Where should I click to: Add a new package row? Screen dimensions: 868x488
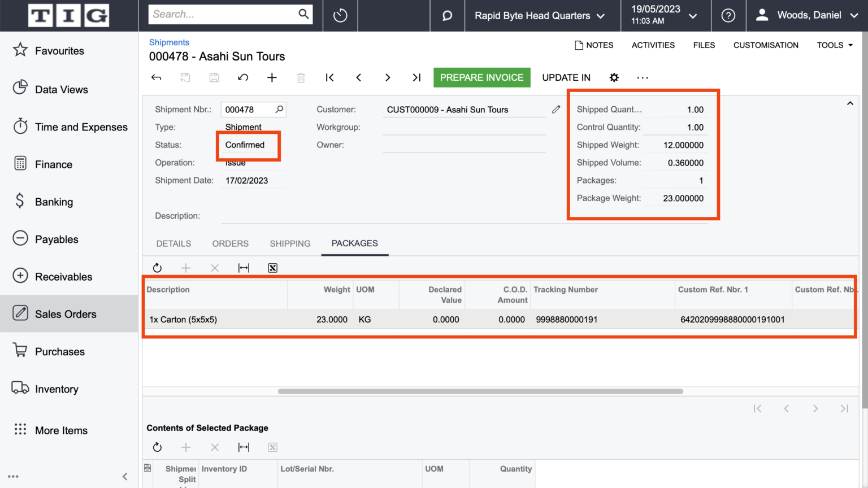(186, 268)
